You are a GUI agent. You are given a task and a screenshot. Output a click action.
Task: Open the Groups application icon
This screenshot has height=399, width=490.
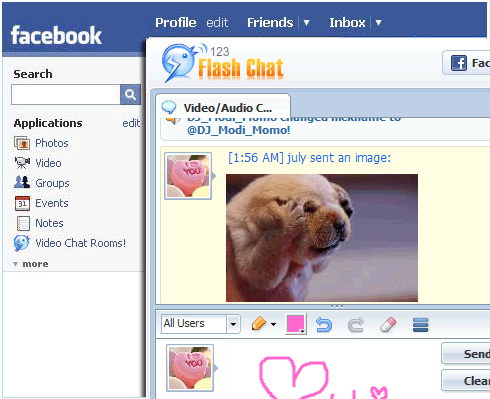[x=22, y=182]
